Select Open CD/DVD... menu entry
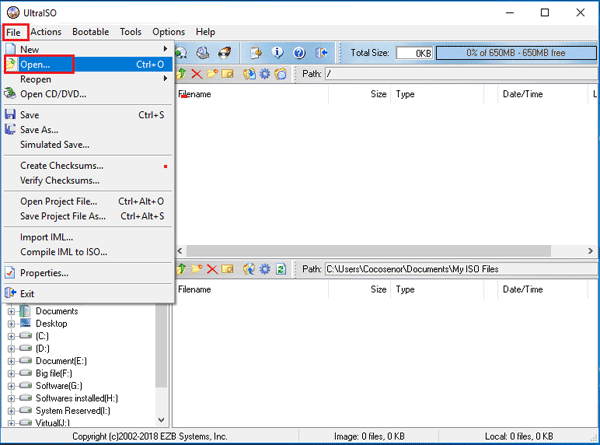 click(x=88, y=94)
